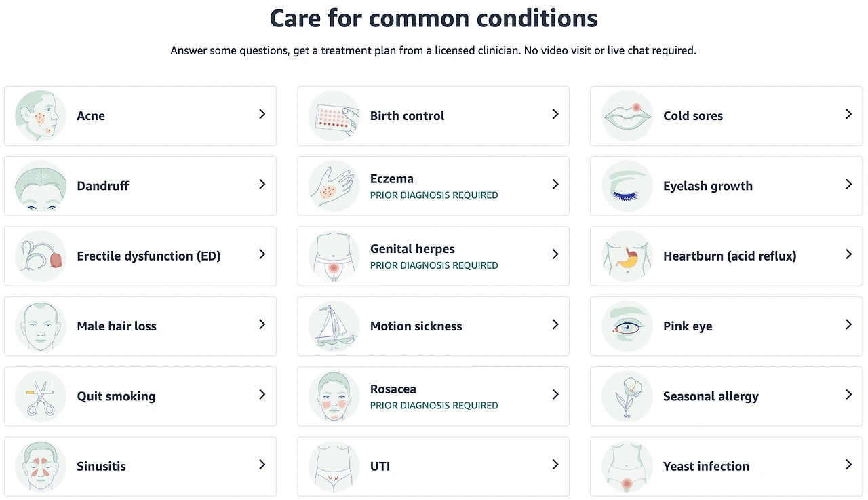The width and height of the screenshot is (868, 500).
Task: Click the pink eye illustration icon
Action: (627, 326)
